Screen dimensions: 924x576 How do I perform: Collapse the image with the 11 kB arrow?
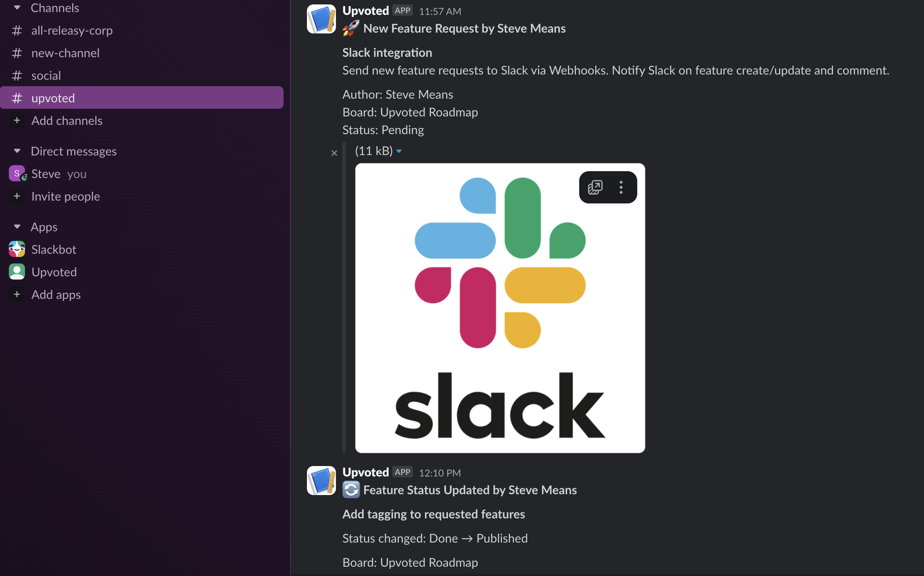tap(399, 151)
